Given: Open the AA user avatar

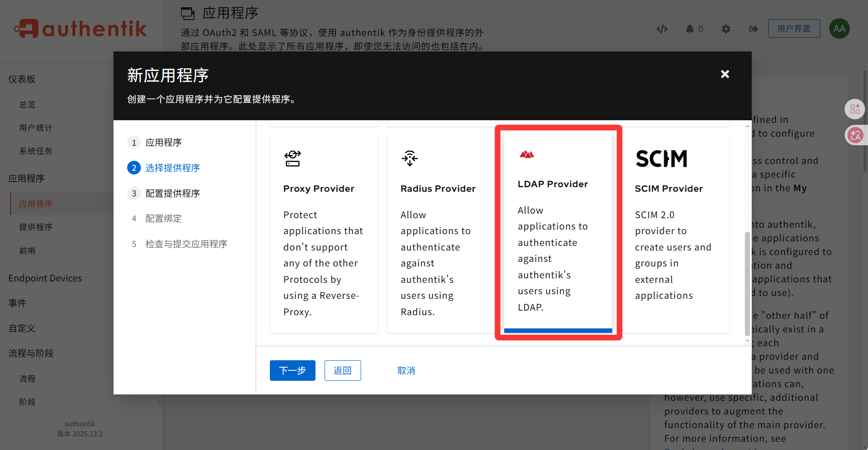Looking at the screenshot, I should (839, 29).
